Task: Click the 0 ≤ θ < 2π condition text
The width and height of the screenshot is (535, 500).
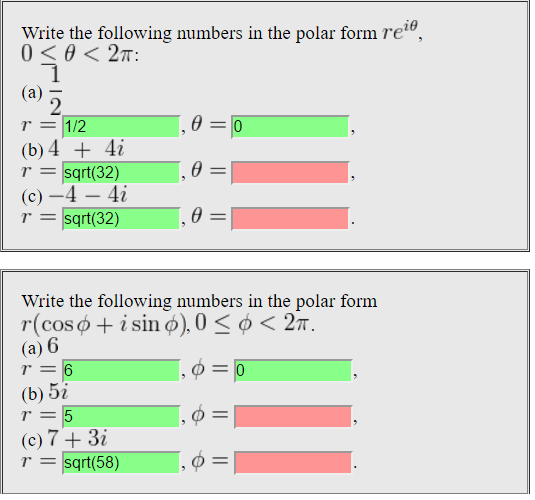Action: point(77,54)
